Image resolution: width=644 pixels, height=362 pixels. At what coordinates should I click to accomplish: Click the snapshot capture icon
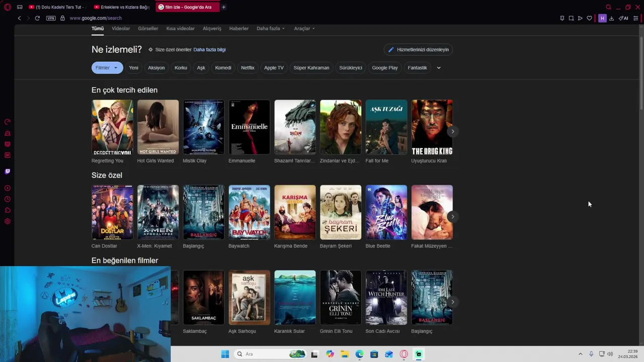571,18
